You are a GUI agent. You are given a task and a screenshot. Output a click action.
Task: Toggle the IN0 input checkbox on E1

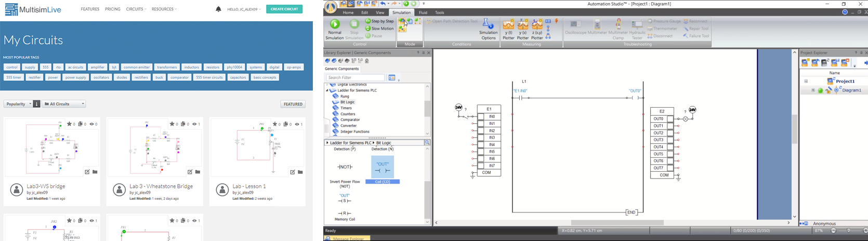[x=481, y=117]
